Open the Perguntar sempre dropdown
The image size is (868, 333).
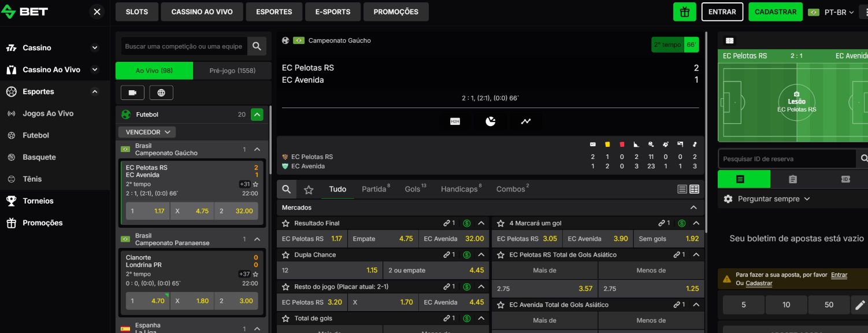[774, 199]
